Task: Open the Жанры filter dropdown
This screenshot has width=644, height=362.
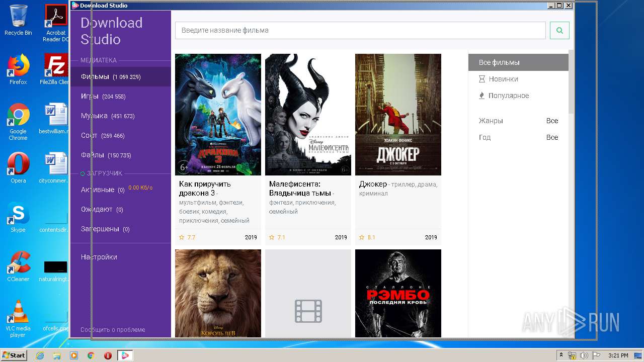Action: tap(518, 121)
